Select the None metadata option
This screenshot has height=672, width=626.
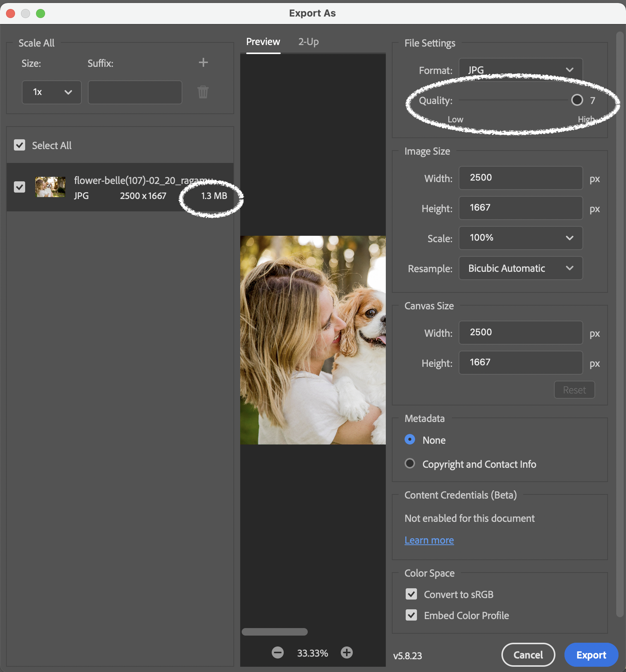pyautogui.click(x=410, y=440)
